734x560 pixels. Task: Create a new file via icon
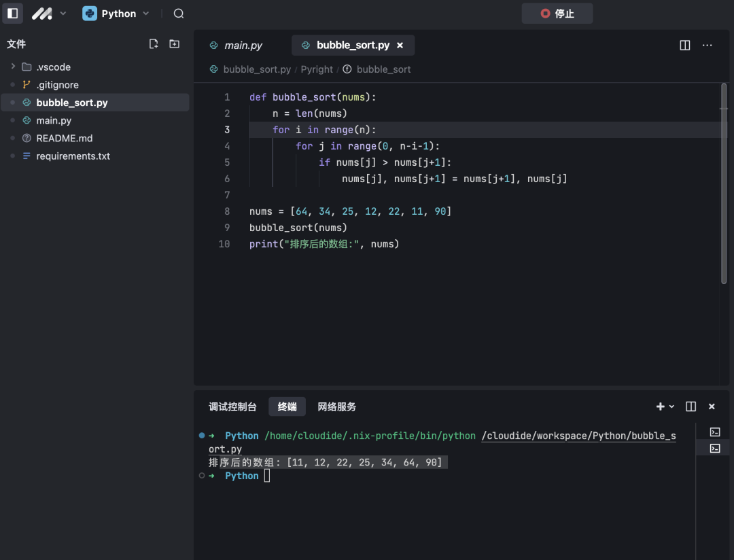point(154,44)
